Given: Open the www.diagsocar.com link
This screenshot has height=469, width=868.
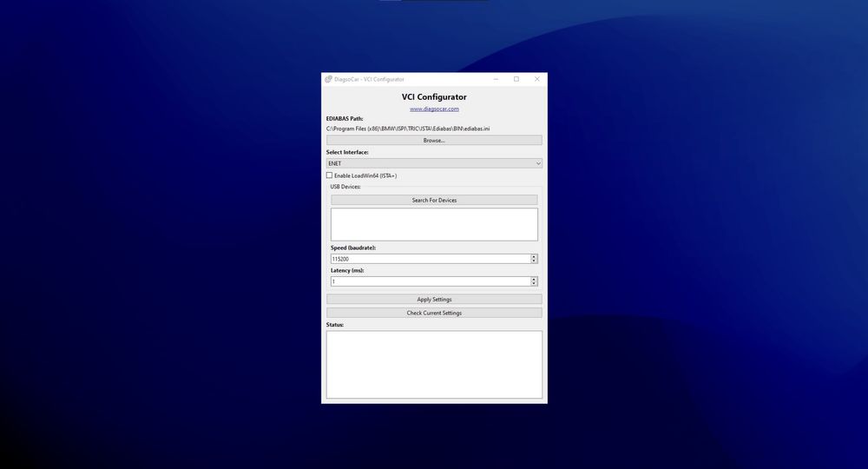Looking at the screenshot, I should pyautogui.click(x=434, y=109).
